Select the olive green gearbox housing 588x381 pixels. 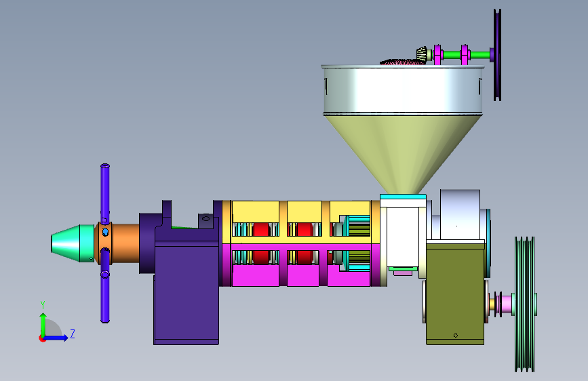tap(455, 294)
